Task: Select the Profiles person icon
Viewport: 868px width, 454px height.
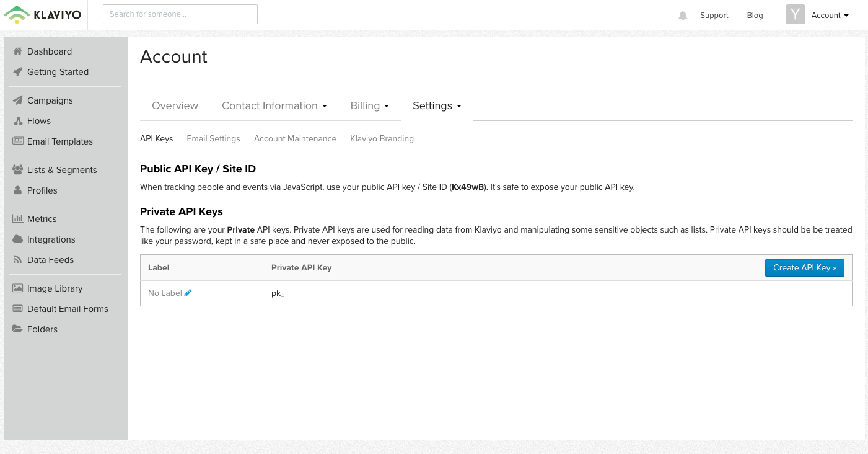Action: pyautogui.click(x=17, y=190)
